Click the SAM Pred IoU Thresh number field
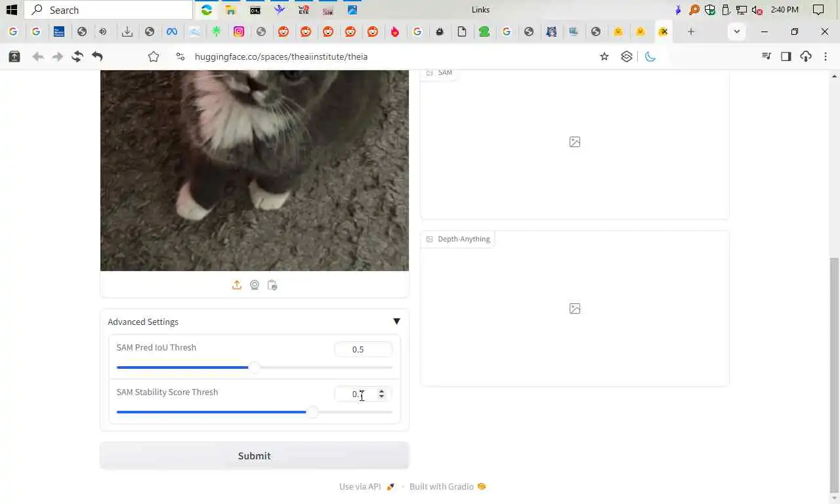Screen dimensions: 840x504 point(363,349)
